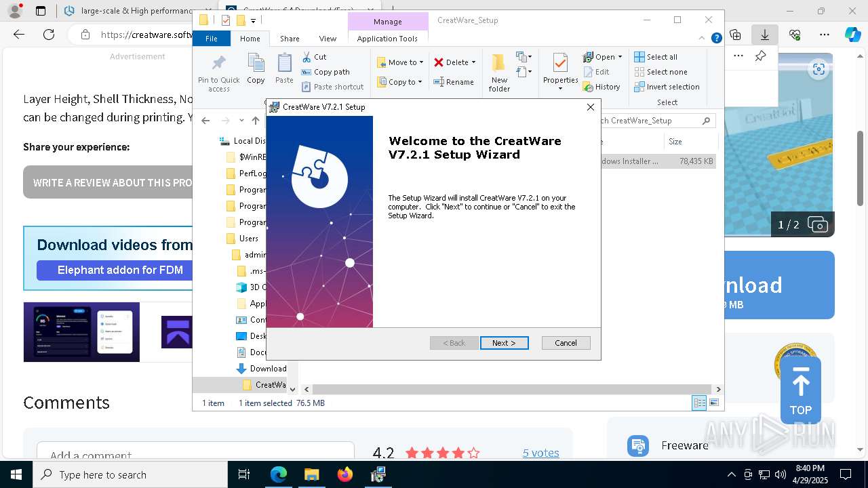Click the Size column header

(690, 142)
